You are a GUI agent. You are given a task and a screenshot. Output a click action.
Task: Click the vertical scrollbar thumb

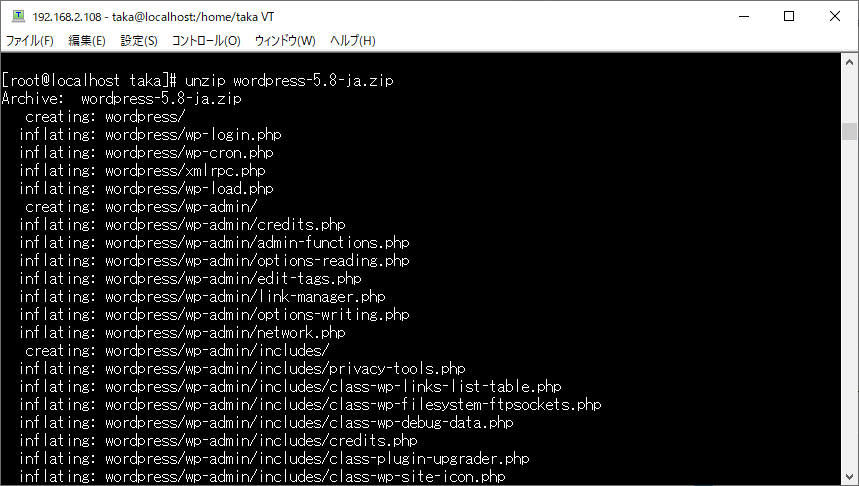click(x=850, y=131)
